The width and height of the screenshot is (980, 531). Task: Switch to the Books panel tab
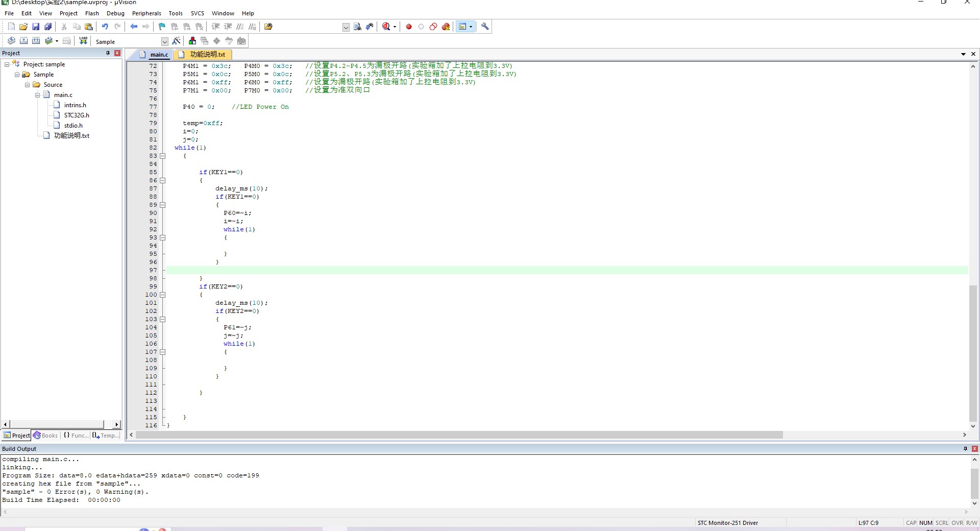tap(45, 436)
